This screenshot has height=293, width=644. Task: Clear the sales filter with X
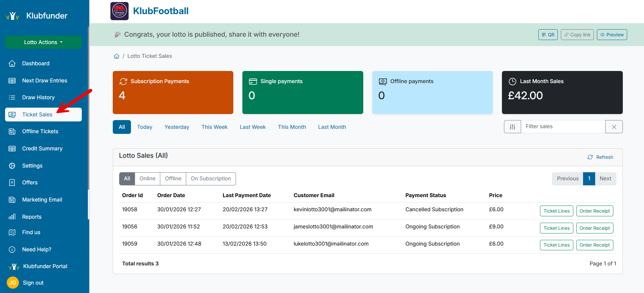tap(614, 127)
